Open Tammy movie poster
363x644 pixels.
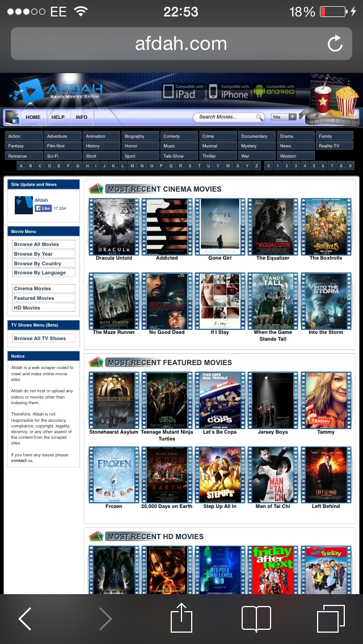pos(326,400)
